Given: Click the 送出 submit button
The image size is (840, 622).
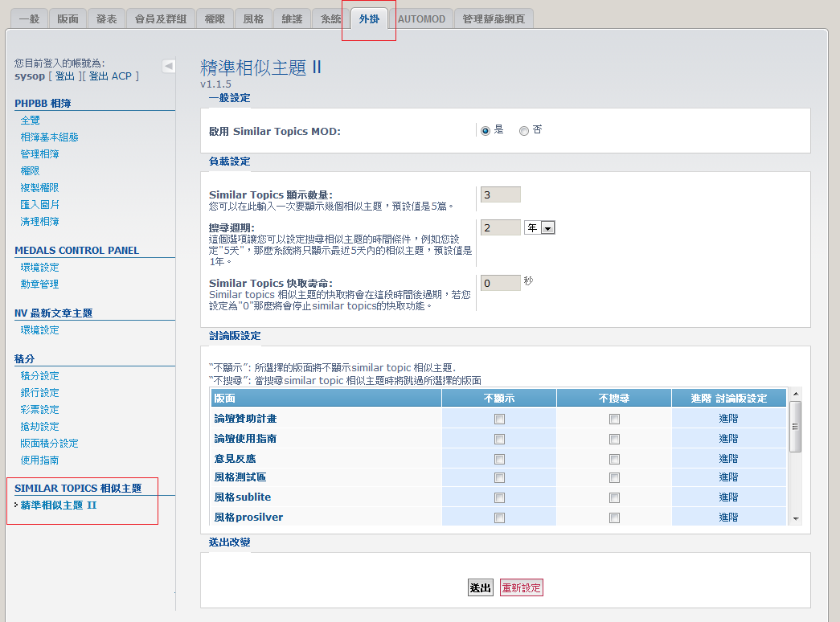Looking at the screenshot, I should [480, 588].
